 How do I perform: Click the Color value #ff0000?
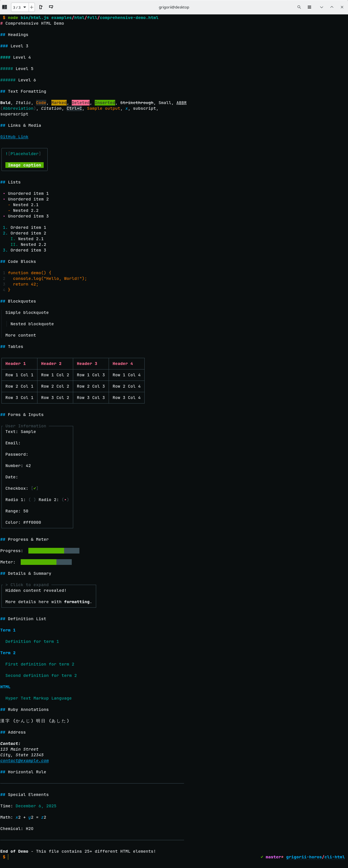(x=32, y=522)
